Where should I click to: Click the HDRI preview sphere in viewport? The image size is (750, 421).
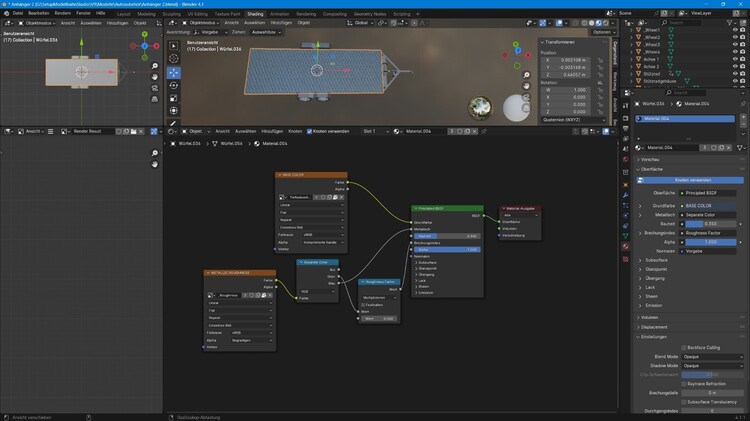click(480, 106)
